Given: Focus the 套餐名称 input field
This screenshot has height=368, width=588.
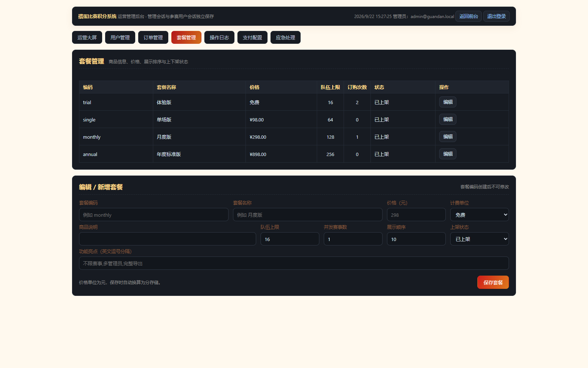Looking at the screenshot, I should click(x=308, y=215).
